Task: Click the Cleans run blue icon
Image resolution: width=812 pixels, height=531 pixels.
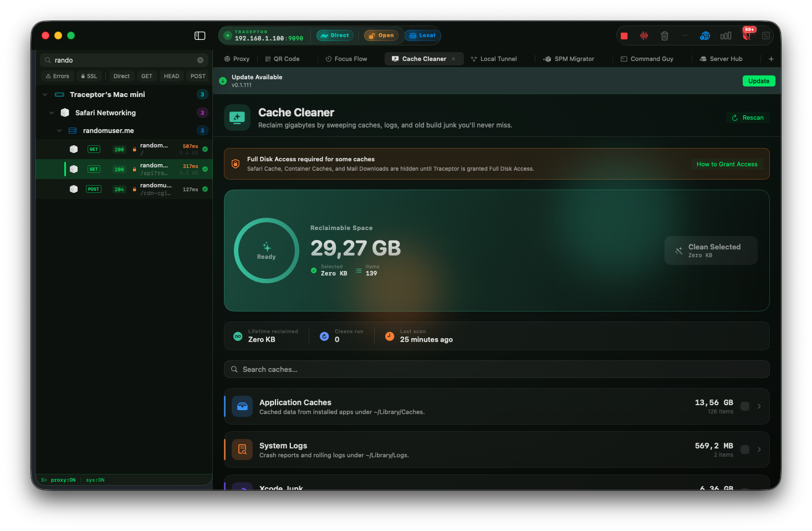Action: tap(324, 336)
